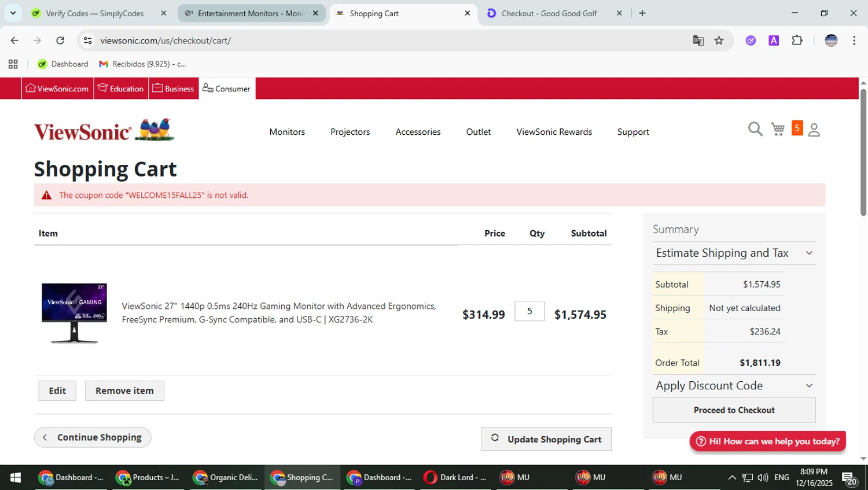Open the extensions puzzle icon

[x=797, y=40]
